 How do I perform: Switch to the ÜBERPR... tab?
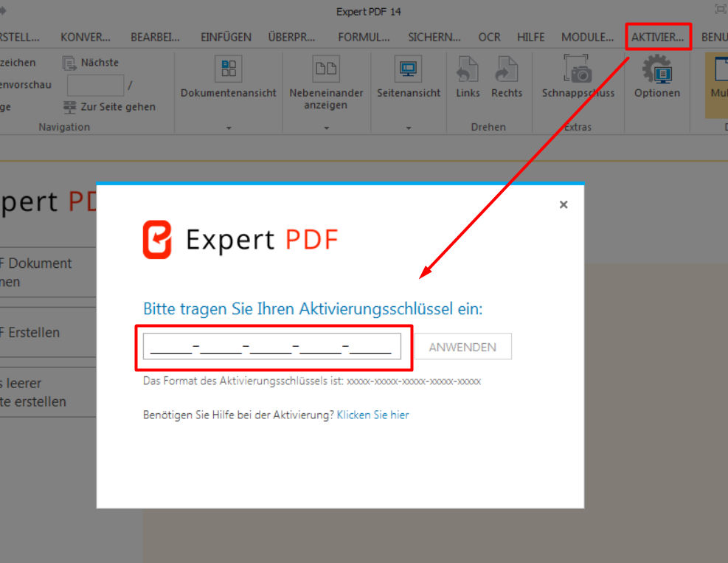coord(291,37)
